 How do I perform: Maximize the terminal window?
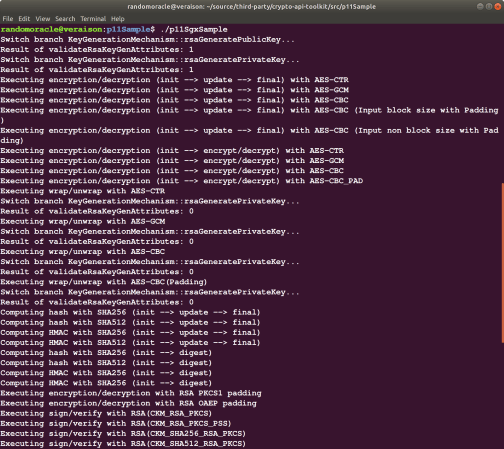click(489, 6)
